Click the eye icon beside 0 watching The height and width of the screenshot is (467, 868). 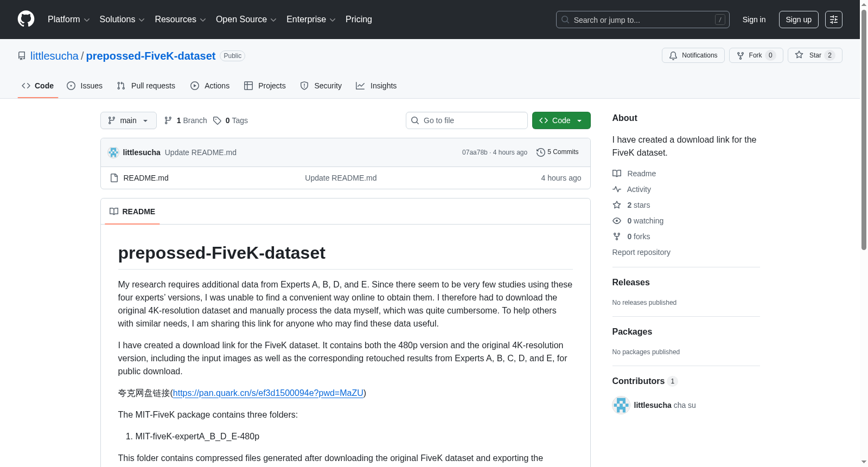click(617, 221)
